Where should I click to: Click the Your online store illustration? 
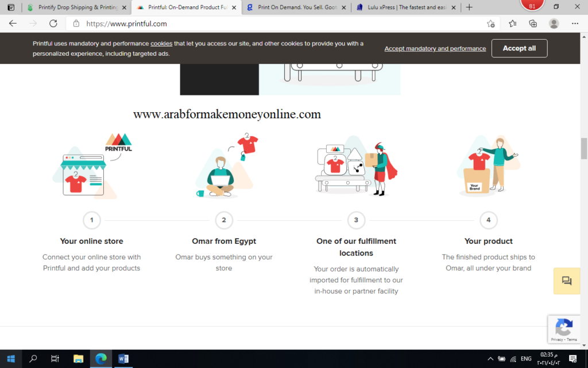click(x=92, y=165)
